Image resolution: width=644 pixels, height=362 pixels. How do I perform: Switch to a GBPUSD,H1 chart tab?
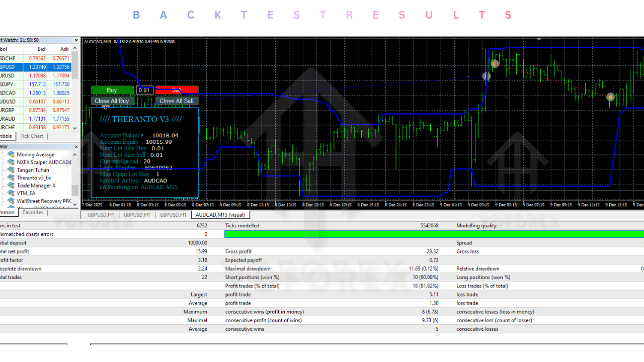pos(101,214)
